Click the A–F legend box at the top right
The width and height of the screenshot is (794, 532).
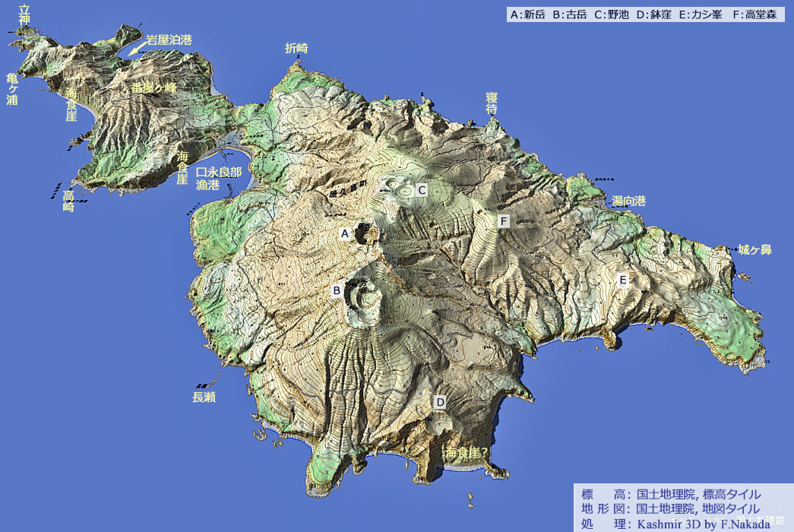645,14
